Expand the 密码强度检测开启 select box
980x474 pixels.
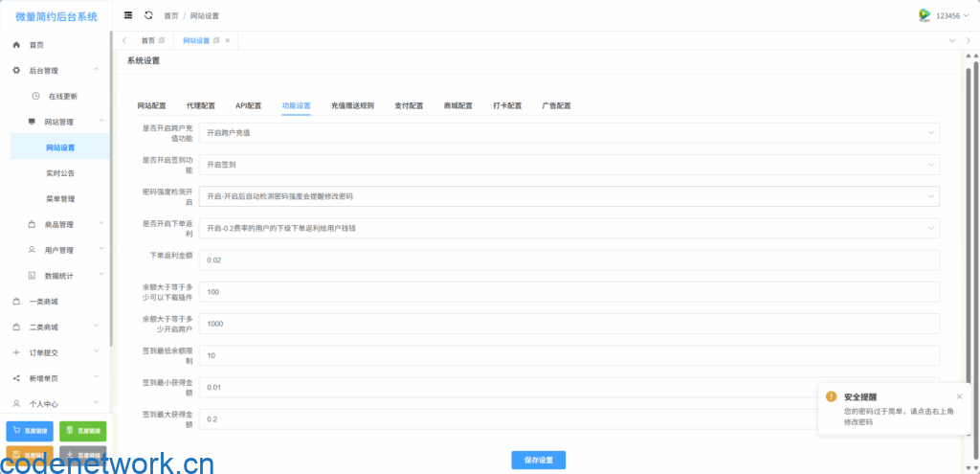(568, 196)
